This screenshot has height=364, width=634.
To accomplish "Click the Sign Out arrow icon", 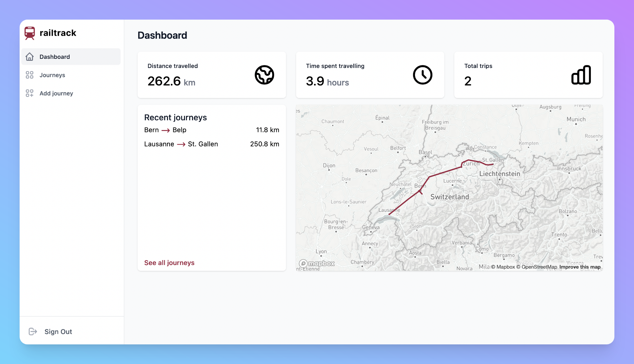I will click(33, 332).
